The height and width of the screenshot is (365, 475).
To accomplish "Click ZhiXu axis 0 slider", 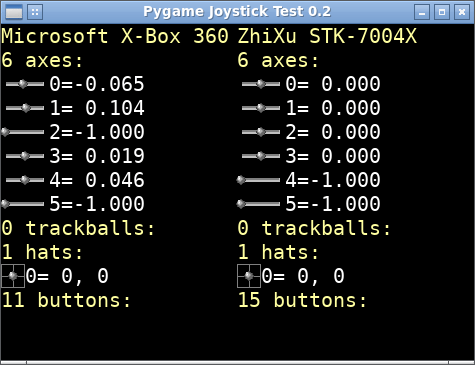I will click(x=261, y=84).
